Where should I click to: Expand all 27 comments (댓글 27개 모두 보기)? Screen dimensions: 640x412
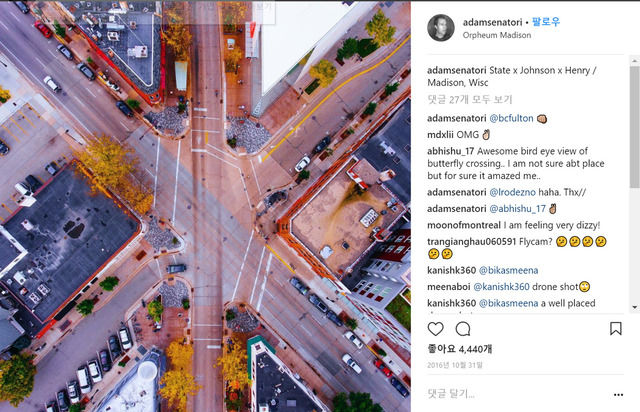[469, 99]
